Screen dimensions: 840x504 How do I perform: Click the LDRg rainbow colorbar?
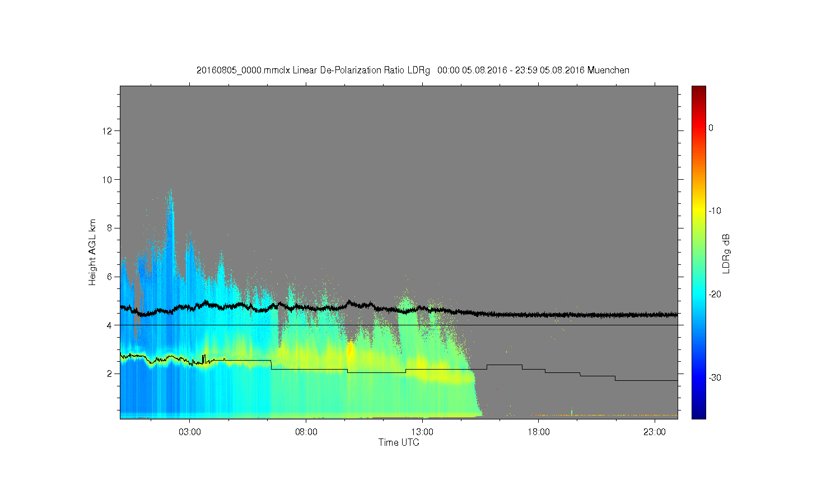click(x=698, y=252)
